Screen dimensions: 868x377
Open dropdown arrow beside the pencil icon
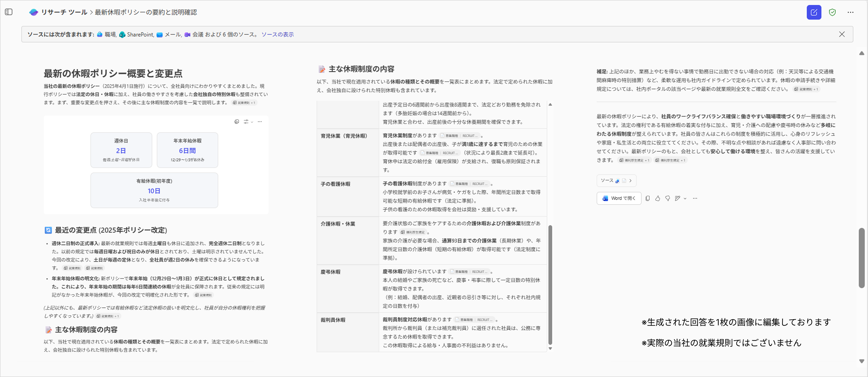point(685,199)
